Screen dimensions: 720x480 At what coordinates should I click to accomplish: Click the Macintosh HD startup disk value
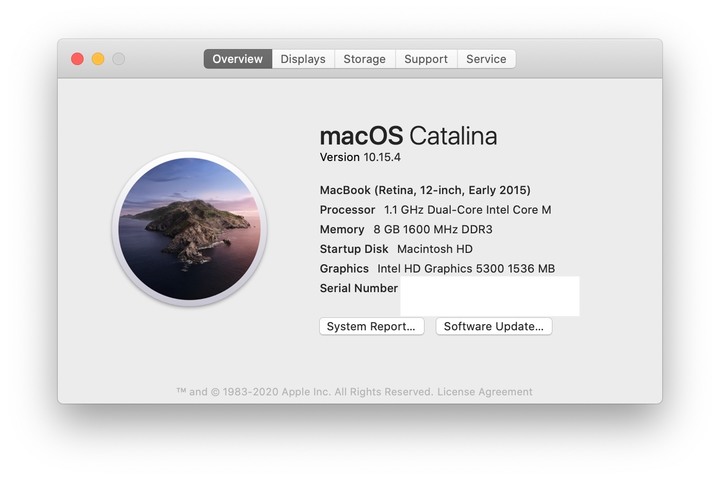coord(435,249)
